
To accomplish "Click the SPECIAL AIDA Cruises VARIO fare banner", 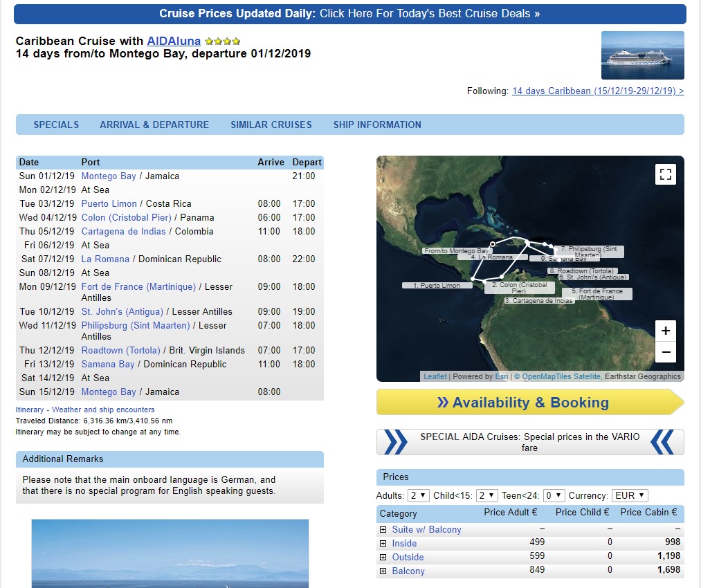I will click(x=530, y=442).
